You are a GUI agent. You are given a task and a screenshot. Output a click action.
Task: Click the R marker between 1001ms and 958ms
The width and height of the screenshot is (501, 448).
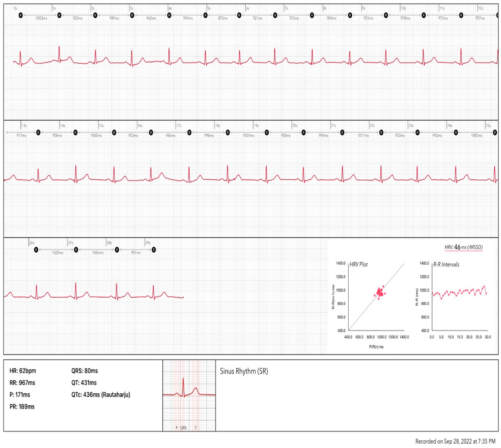click(267, 133)
